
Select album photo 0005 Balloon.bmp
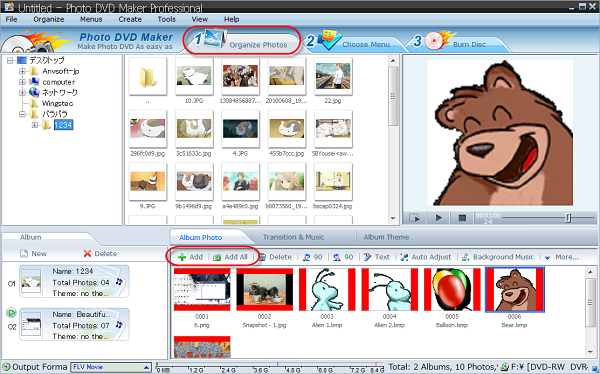pos(452,289)
